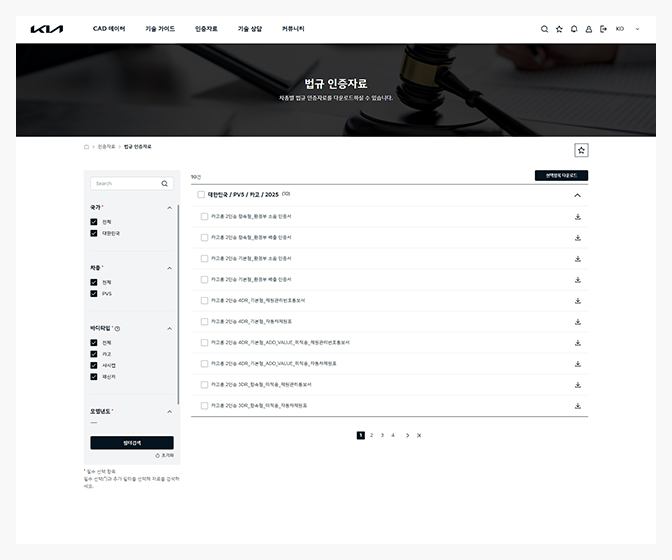Collapse the 바디타입 filter section
672x560 pixels.
[169, 328]
